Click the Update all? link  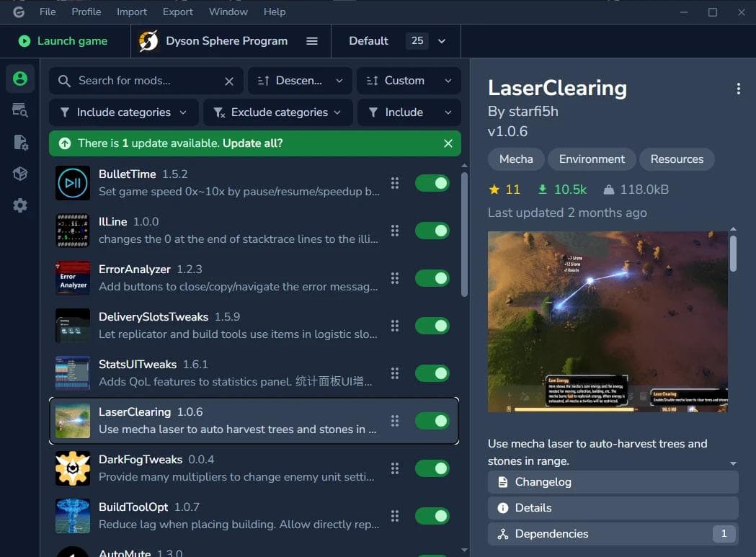click(x=253, y=143)
